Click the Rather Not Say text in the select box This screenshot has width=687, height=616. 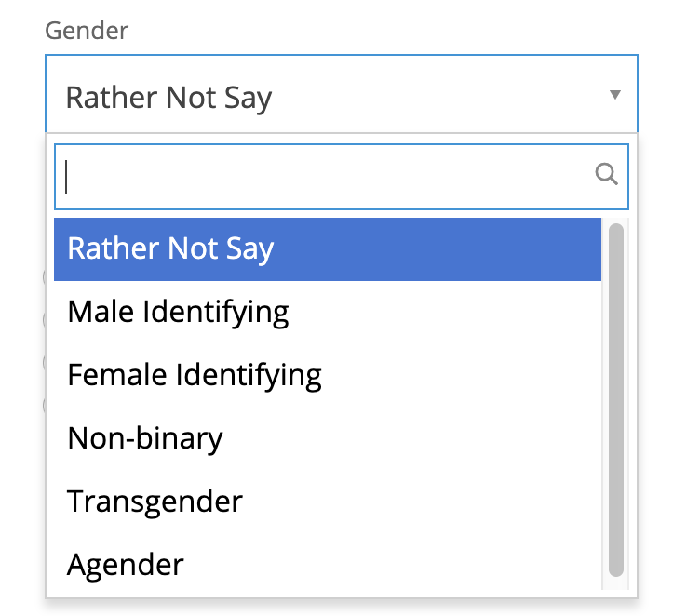point(168,98)
